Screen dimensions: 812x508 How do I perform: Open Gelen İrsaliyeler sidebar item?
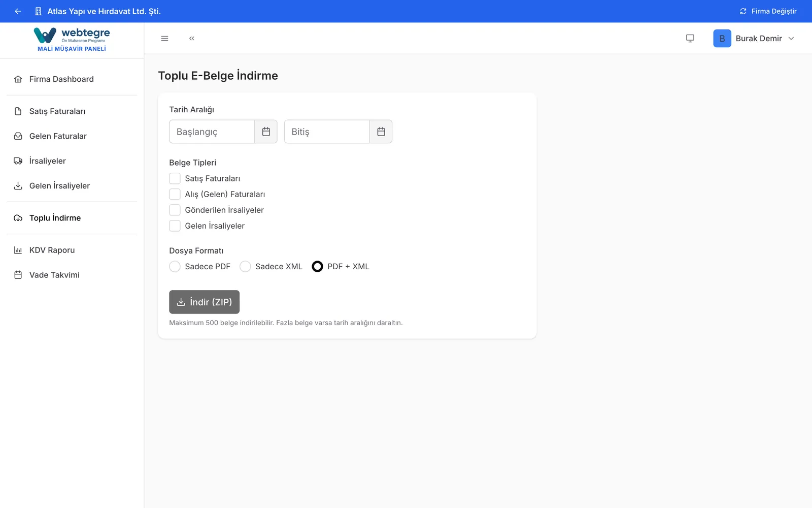[x=72, y=186]
